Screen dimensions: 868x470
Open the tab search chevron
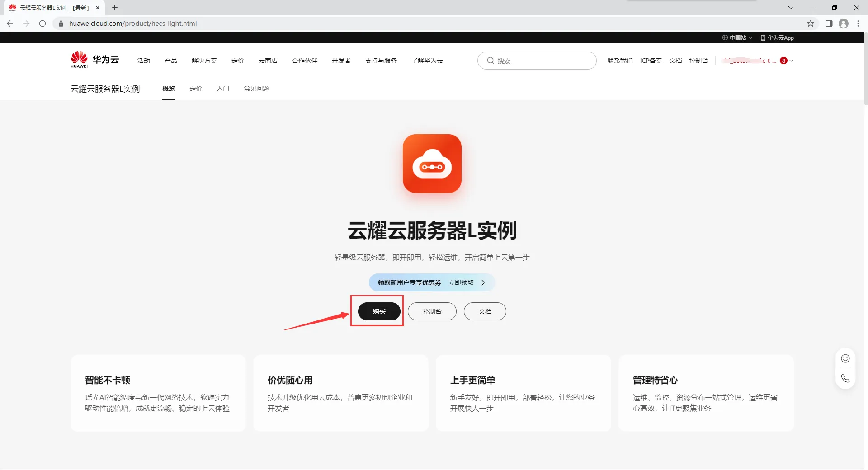[x=791, y=8]
